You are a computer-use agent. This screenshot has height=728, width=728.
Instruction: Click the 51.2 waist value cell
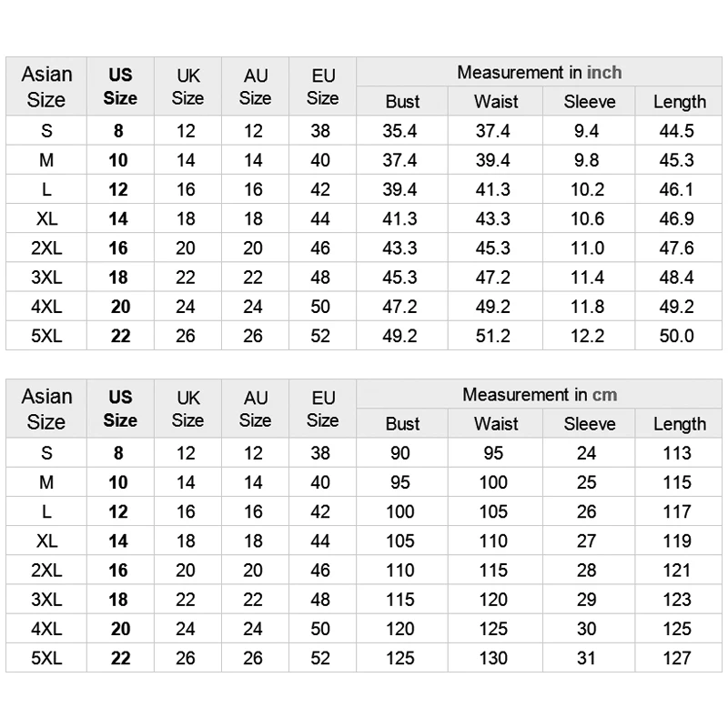pos(493,336)
